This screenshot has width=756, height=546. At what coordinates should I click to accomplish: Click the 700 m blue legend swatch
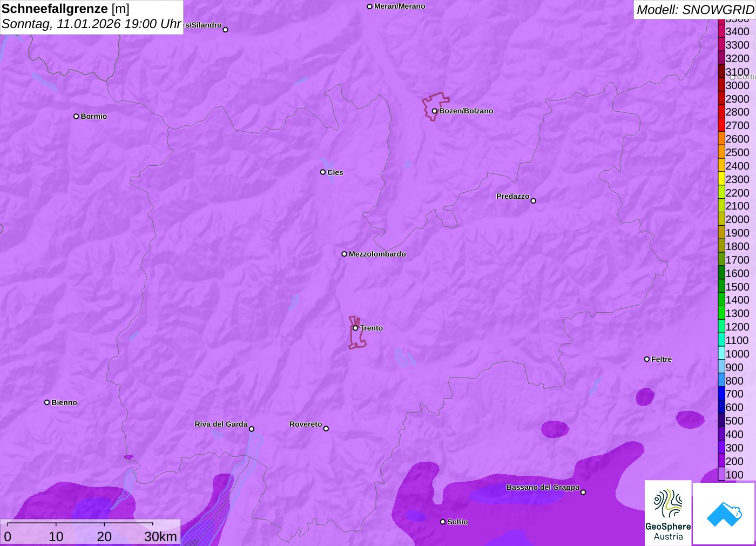721,394
